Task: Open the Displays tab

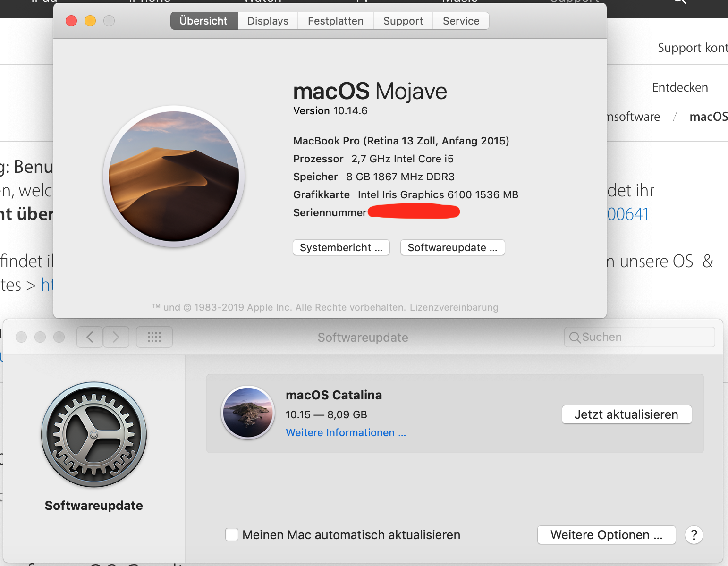Action: [268, 21]
